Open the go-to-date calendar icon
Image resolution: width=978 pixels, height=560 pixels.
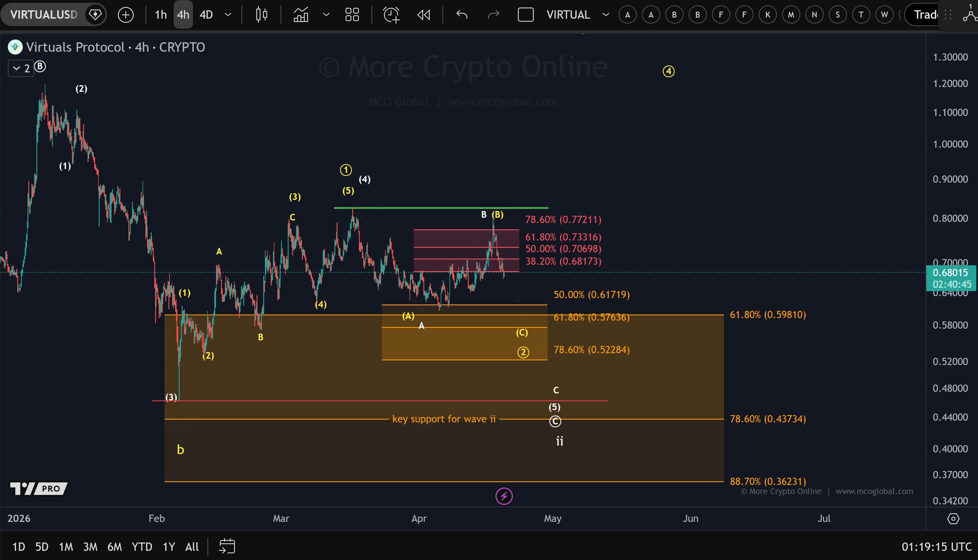pyautogui.click(x=227, y=546)
